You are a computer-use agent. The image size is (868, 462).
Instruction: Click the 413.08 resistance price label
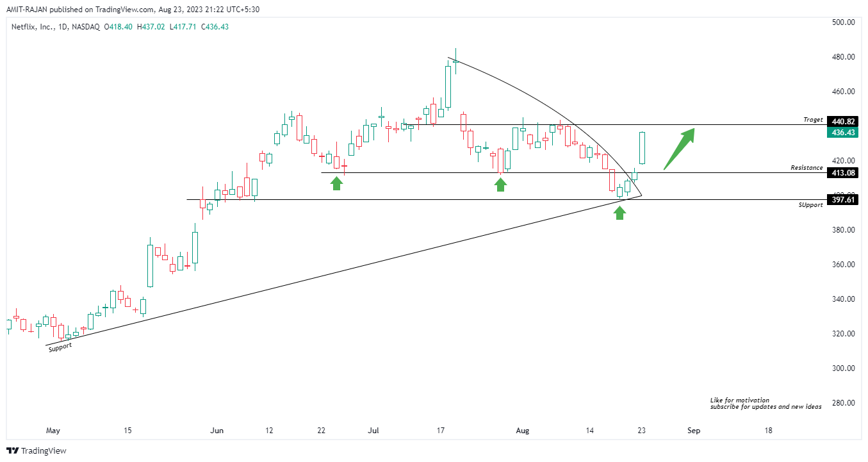pos(842,172)
